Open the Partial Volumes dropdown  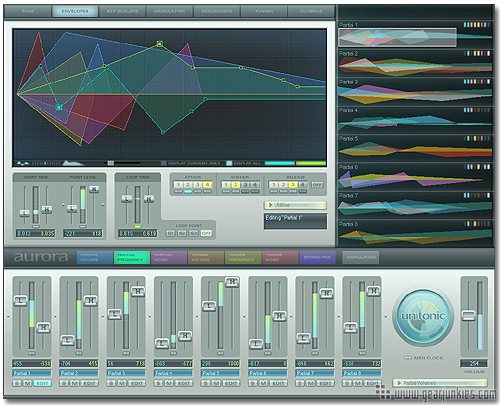click(x=439, y=383)
